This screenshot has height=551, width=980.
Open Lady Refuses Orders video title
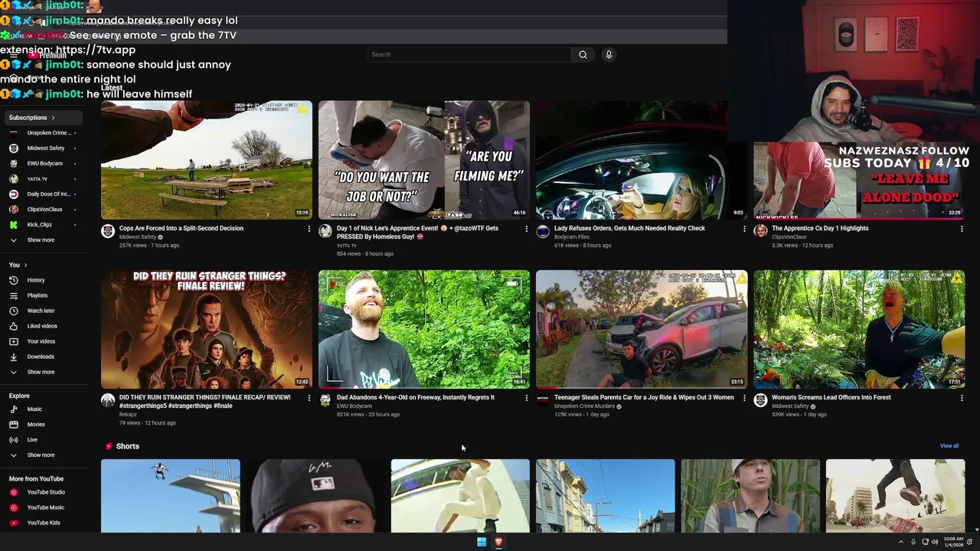click(629, 228)
